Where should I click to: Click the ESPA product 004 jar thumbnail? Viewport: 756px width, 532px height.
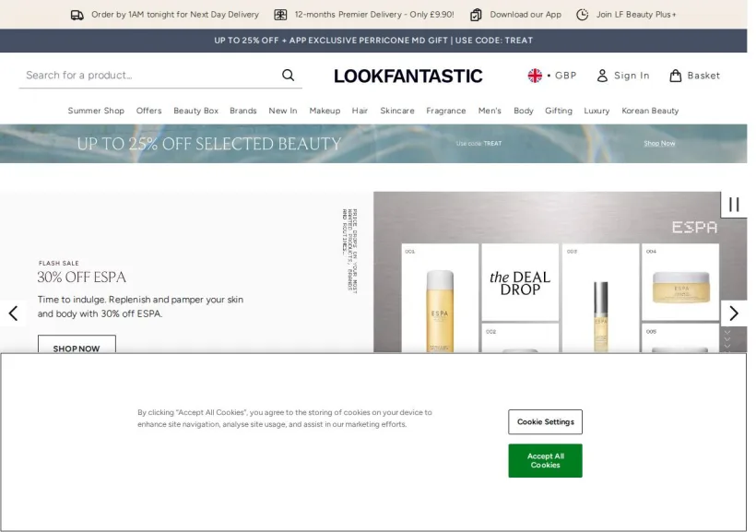tap(680, 282)
